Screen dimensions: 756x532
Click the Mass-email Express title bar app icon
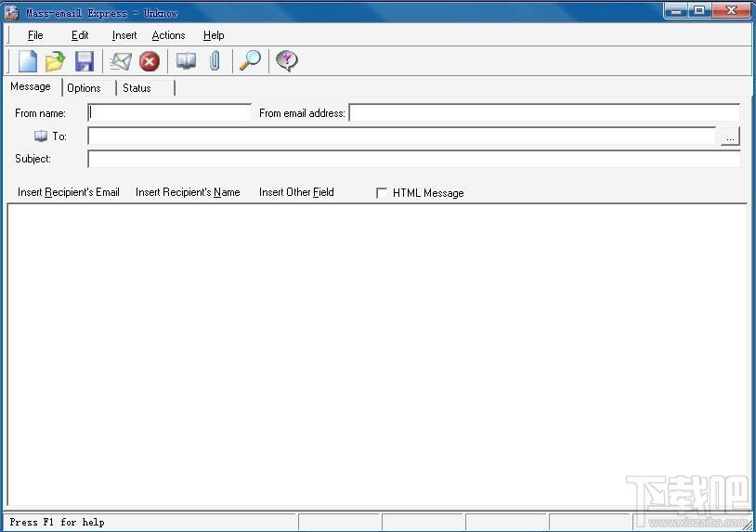(11, 12)
